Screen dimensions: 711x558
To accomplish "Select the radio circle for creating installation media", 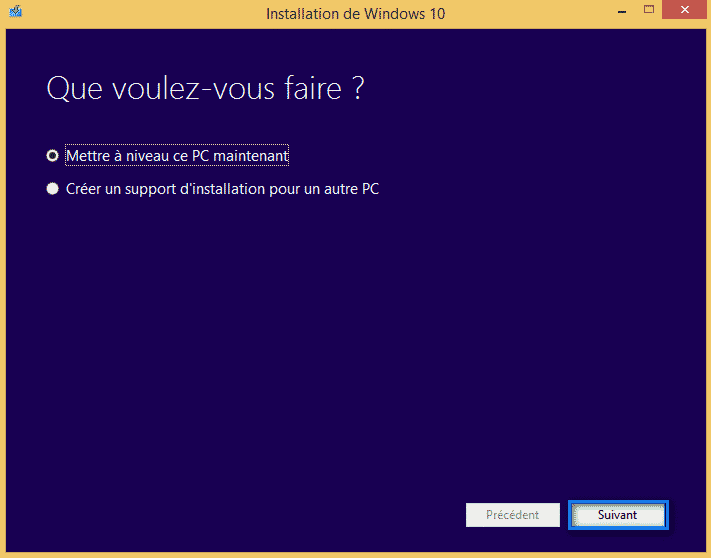I will click(x=53, y=188).
